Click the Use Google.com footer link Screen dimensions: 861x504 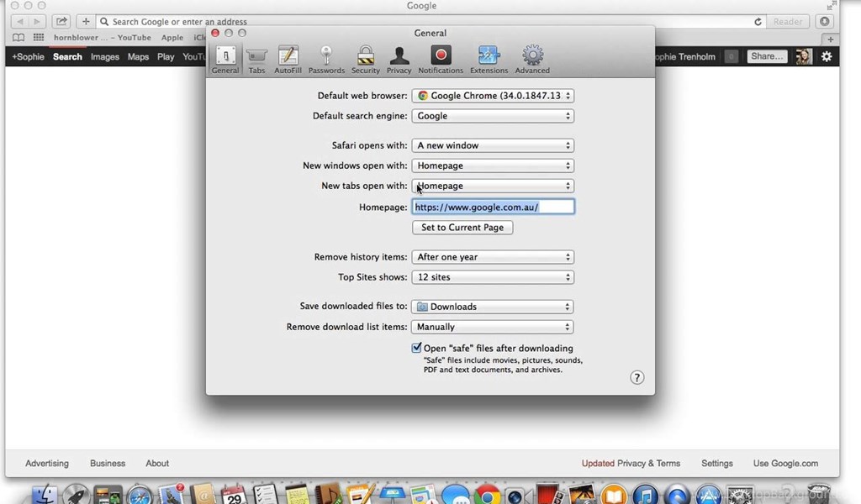[x=786, y=464]
